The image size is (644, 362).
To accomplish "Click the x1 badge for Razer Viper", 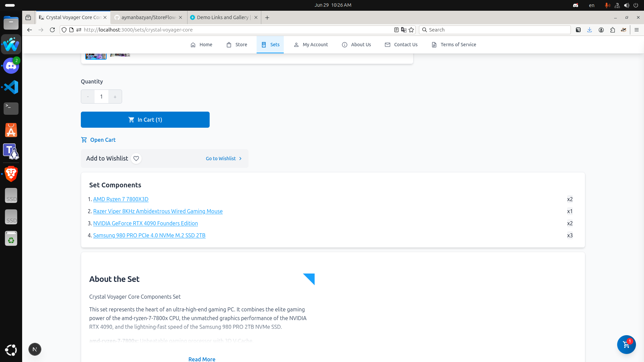I will pyautogui.click(x=570, y=211).
